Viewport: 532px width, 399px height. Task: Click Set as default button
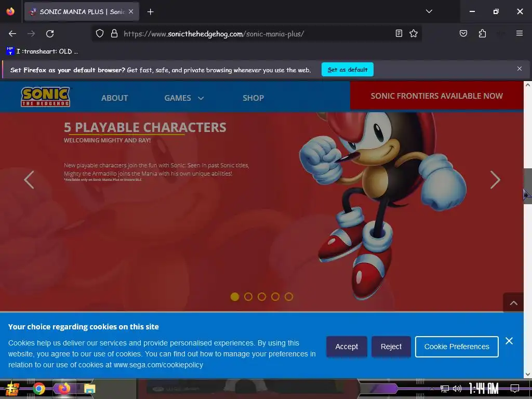tap(348, 70)
